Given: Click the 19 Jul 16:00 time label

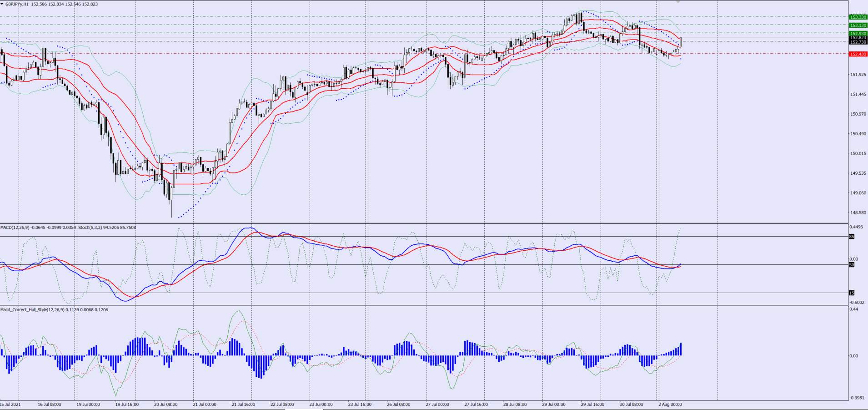Looking at the screenshot, I should point(127,404).
